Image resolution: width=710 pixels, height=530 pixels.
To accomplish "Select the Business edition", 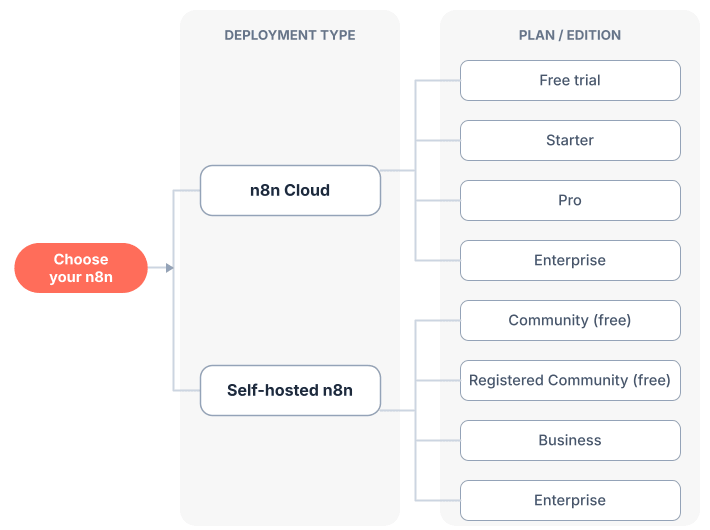I will coord(570,440).
